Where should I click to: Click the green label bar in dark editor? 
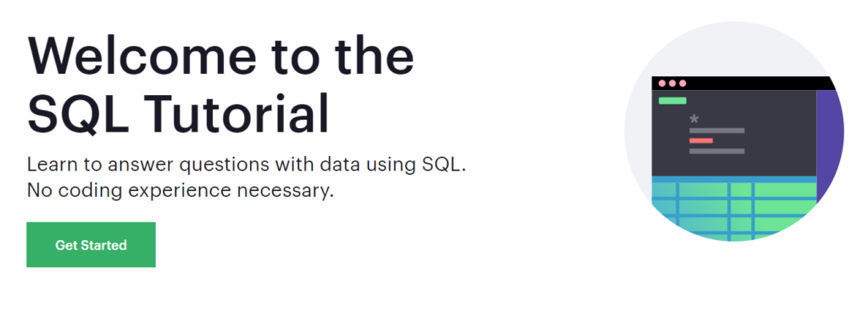(x=672, y=101)
